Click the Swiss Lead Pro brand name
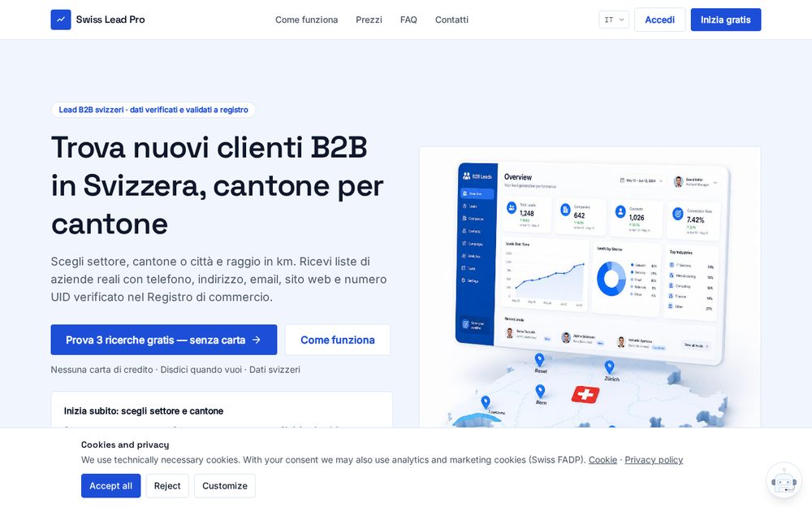Screen dimensions: 812x508 (x=110, y=20)
